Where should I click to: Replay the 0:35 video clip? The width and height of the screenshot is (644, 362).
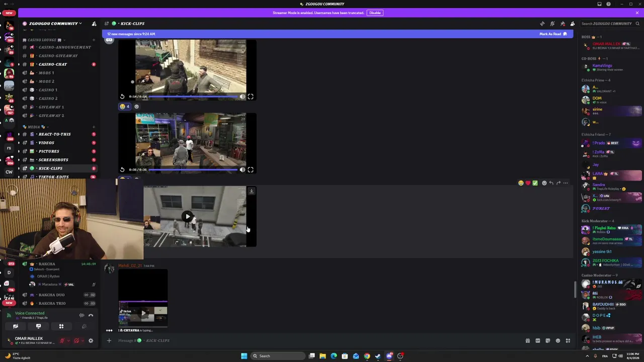tap(122, 170)
